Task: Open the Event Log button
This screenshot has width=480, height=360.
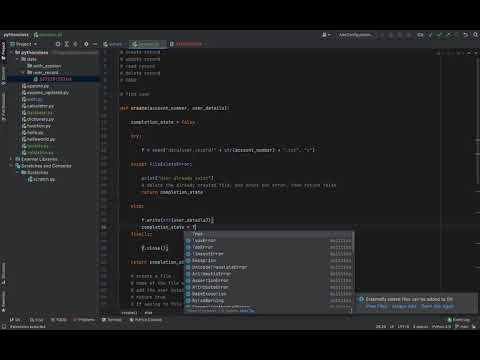Action: 459,320
